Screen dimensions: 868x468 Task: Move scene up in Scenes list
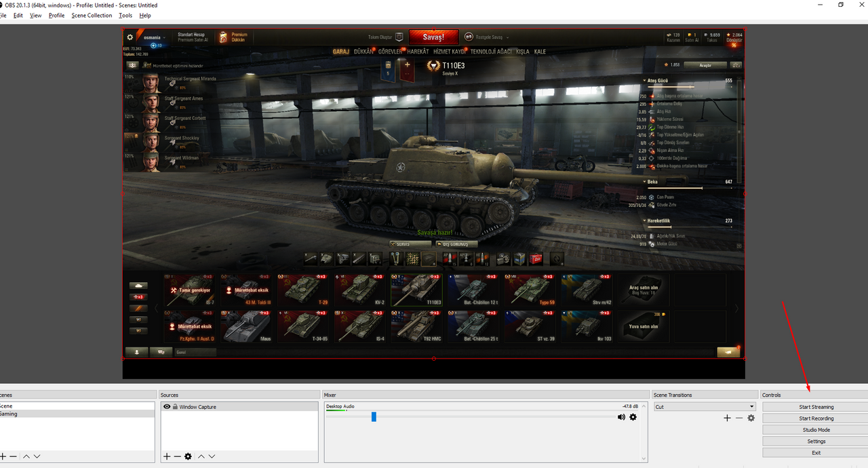(x=26, y=456)
